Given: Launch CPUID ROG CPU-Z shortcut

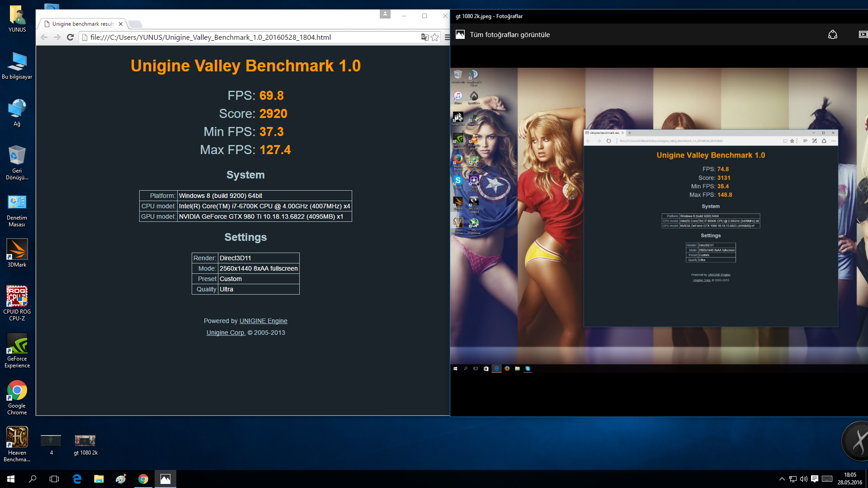Looking at the screenshot, I should coord(17,303).
